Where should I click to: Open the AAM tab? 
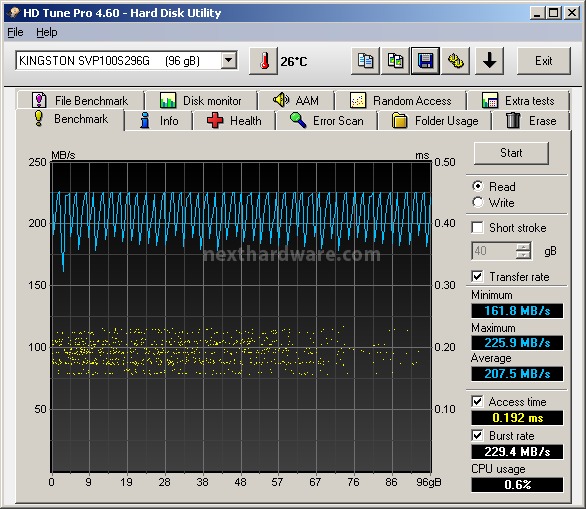(296, 101)
